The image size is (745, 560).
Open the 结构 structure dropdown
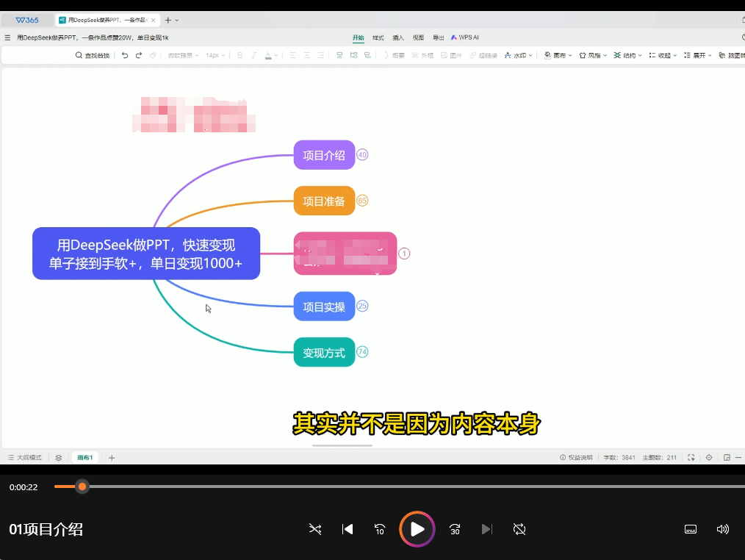(x=627, y=55)
